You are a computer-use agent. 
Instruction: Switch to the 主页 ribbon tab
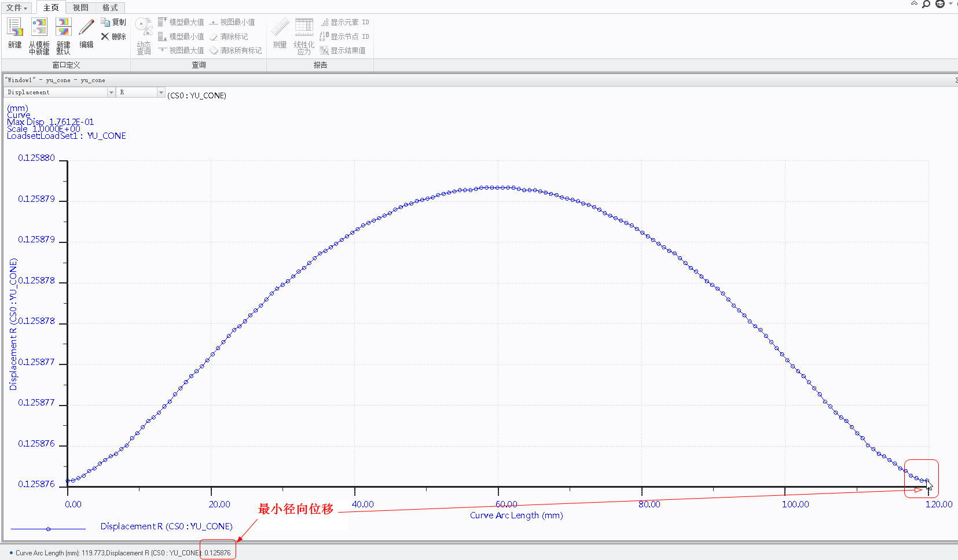pos(51,8)
